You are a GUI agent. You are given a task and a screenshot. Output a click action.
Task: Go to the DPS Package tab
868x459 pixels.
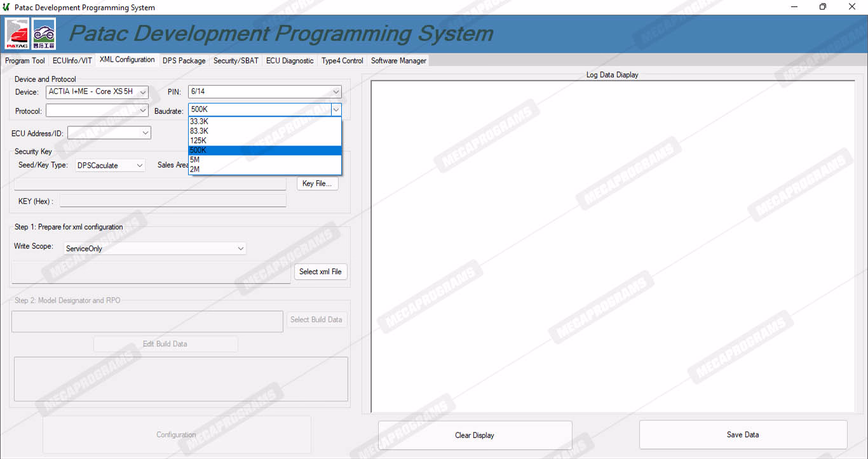184,61
